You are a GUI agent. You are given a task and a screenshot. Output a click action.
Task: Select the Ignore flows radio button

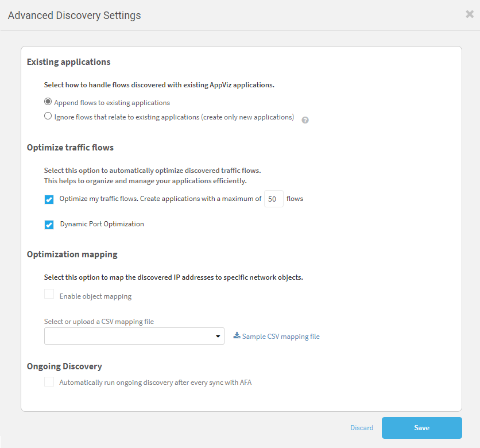[x=48, y=117]
